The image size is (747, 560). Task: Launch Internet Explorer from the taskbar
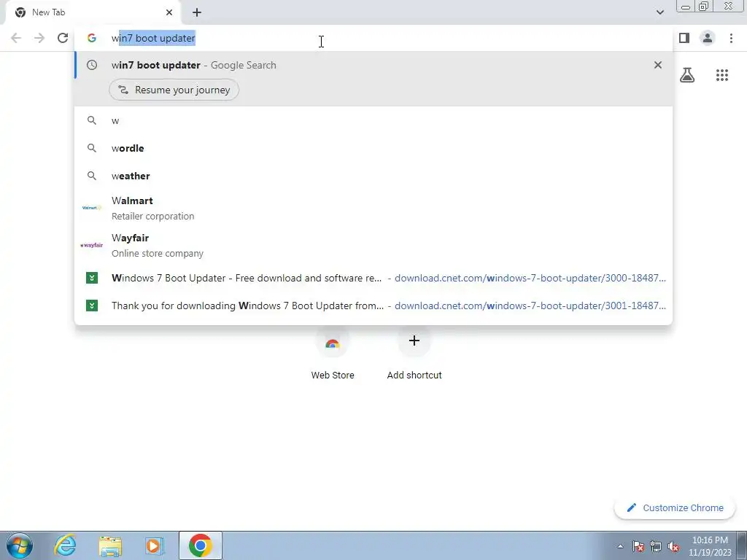65,545
